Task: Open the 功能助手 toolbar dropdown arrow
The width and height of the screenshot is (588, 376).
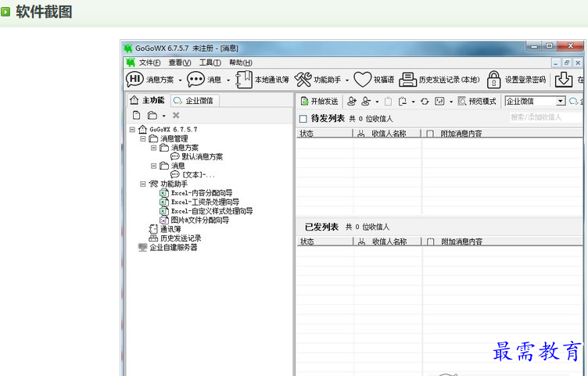Action: [347, 81]
